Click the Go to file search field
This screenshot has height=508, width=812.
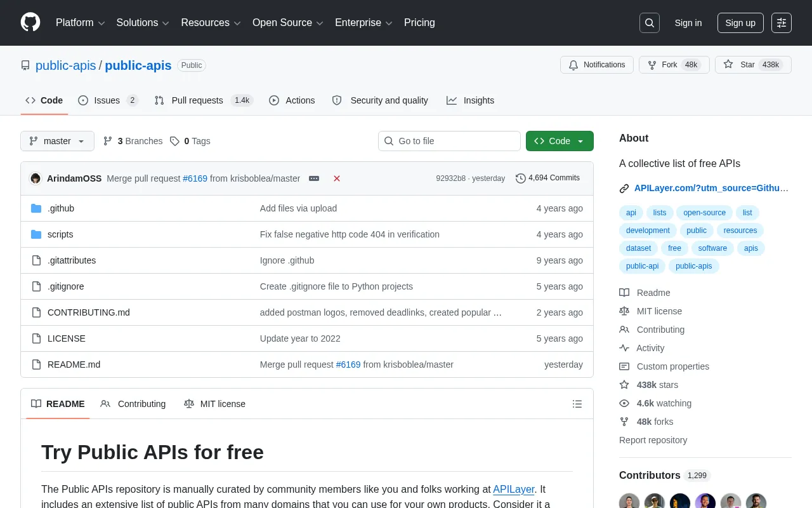pos(449,141)
